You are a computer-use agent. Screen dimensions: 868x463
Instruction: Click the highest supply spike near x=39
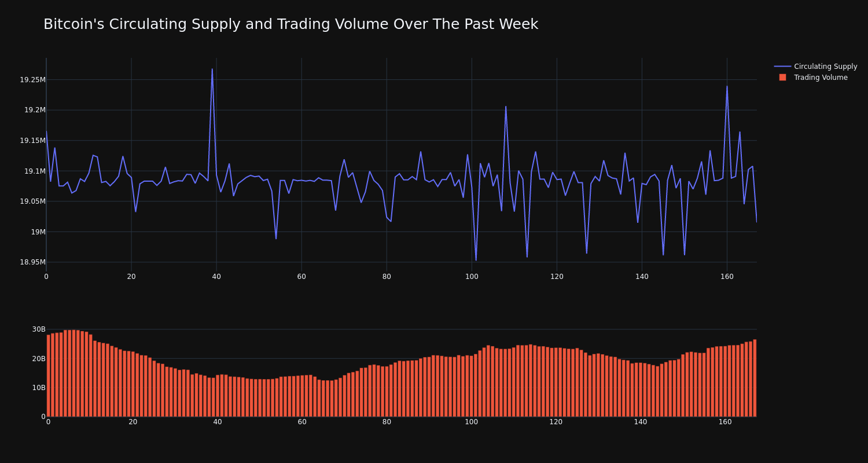coord(212,69)
